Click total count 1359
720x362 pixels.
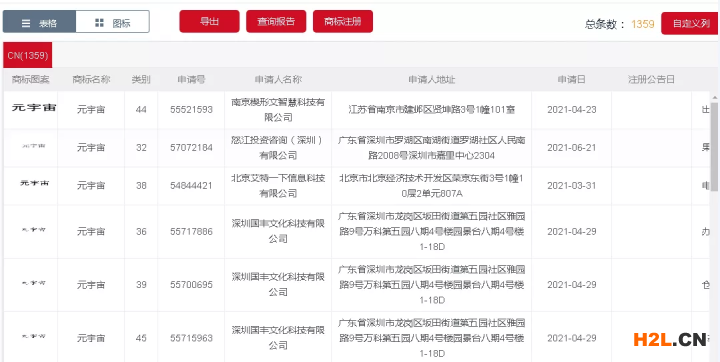click(642, 24)
